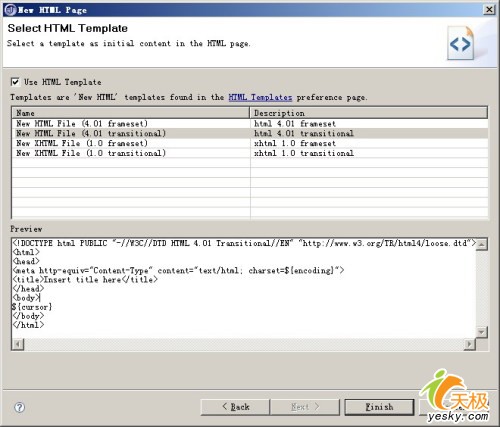Click the 'xhtml 1.0 frameset' description cell
Image resolution: width=500 pixels, height=427 pixels.
[x=295, y=143]
